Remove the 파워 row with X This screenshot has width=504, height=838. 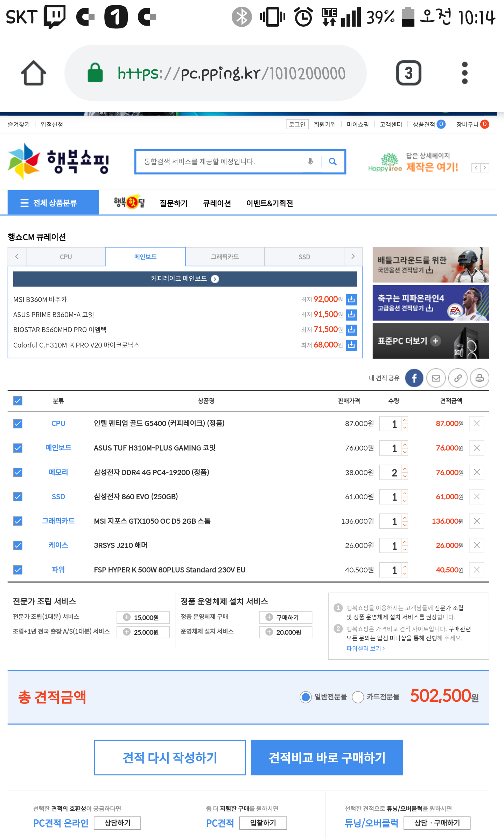[477, 570]
